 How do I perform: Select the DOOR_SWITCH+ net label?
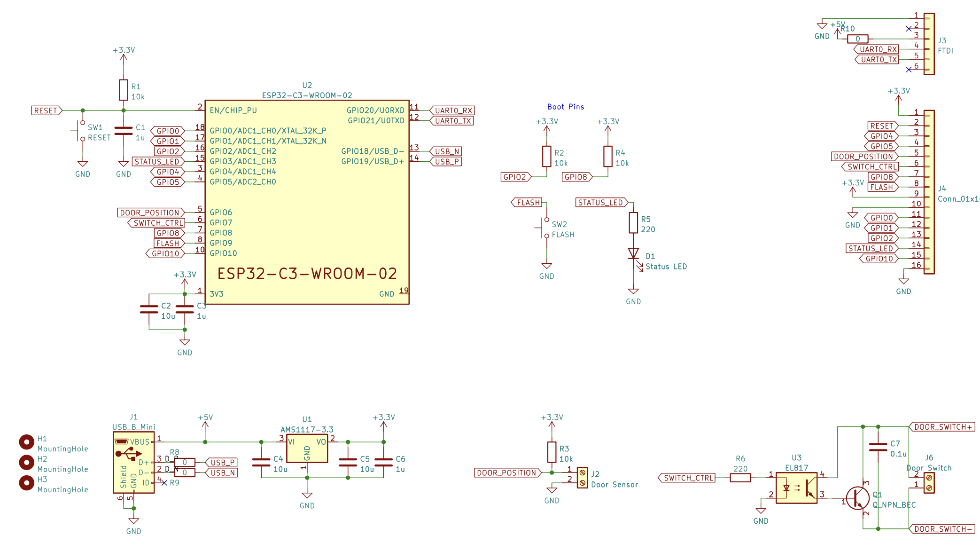[942, 427]
